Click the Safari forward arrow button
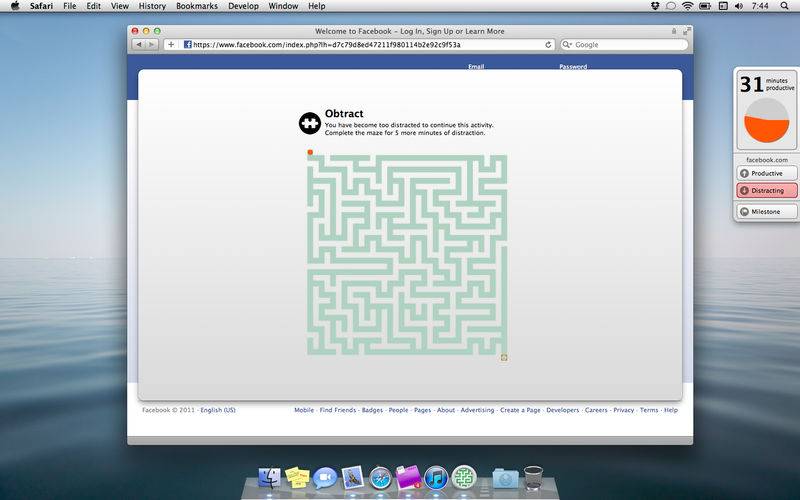Screen dimensions: 800x500 point(152,45)
